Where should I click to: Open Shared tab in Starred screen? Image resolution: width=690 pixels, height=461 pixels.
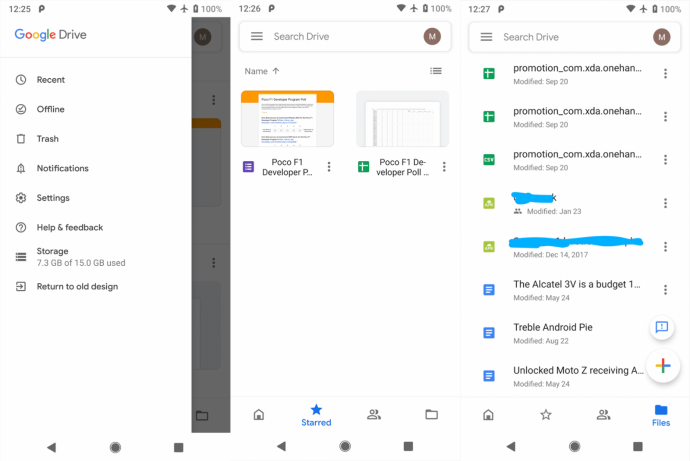tap(374, 414)
